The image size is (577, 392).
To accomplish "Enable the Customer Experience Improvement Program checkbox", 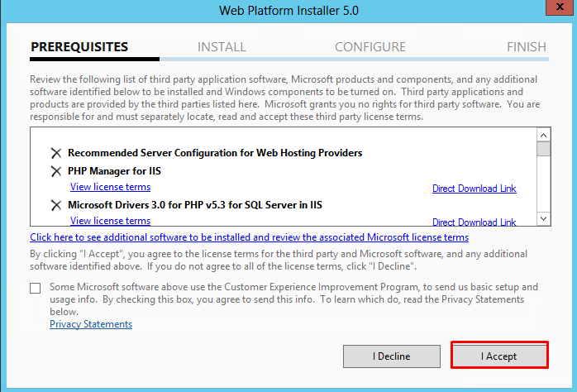I will tap(36, 288).
